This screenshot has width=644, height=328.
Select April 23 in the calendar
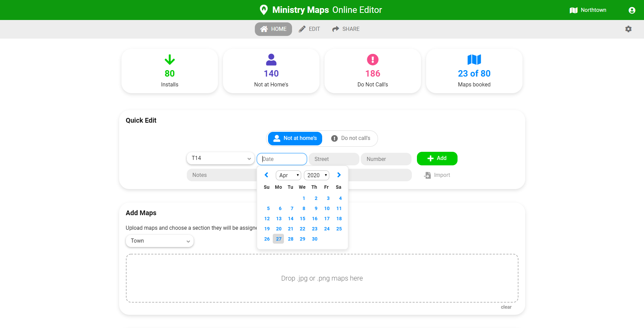click(x=315, y=229)
